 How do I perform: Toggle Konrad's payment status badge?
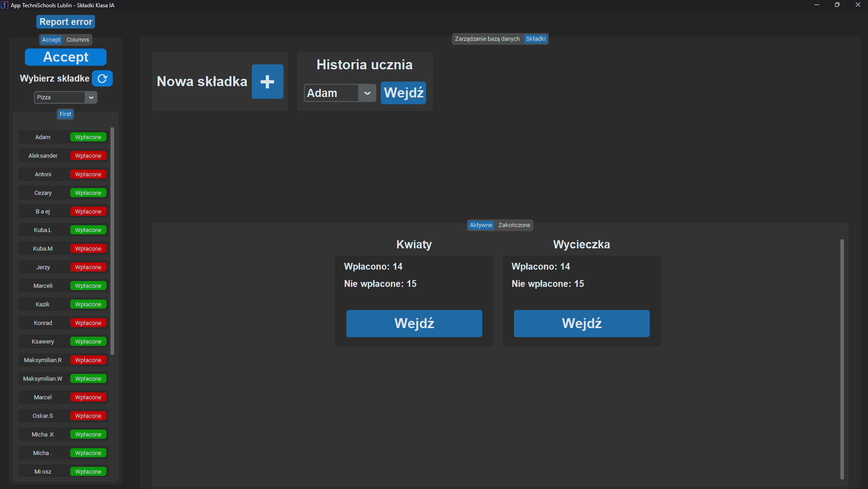point(88,323)
